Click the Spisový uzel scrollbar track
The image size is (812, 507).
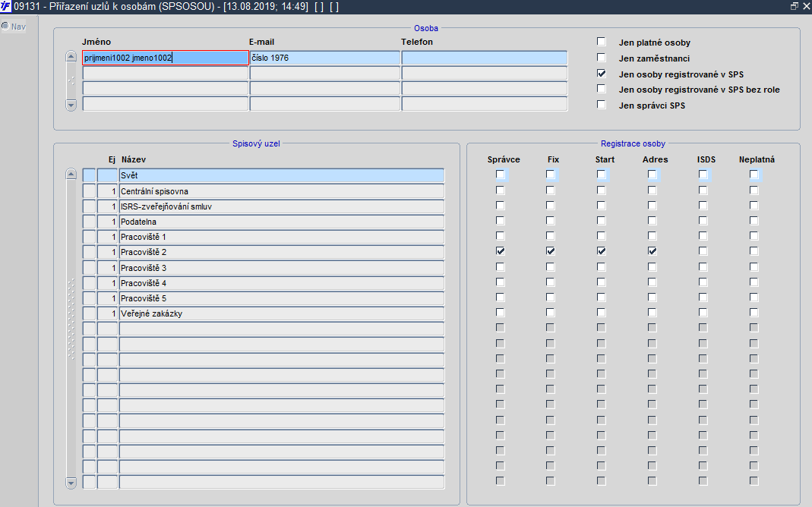click(x=71, y=329)
